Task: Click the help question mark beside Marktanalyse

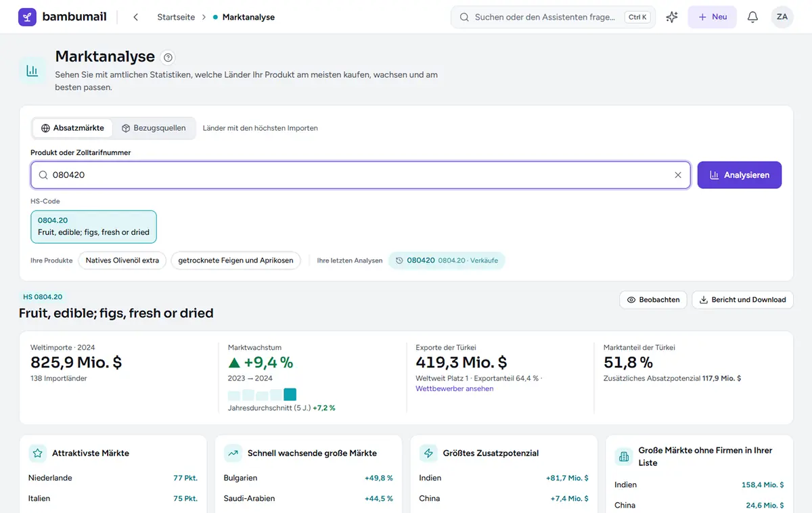Action: [x=168, y=58]
